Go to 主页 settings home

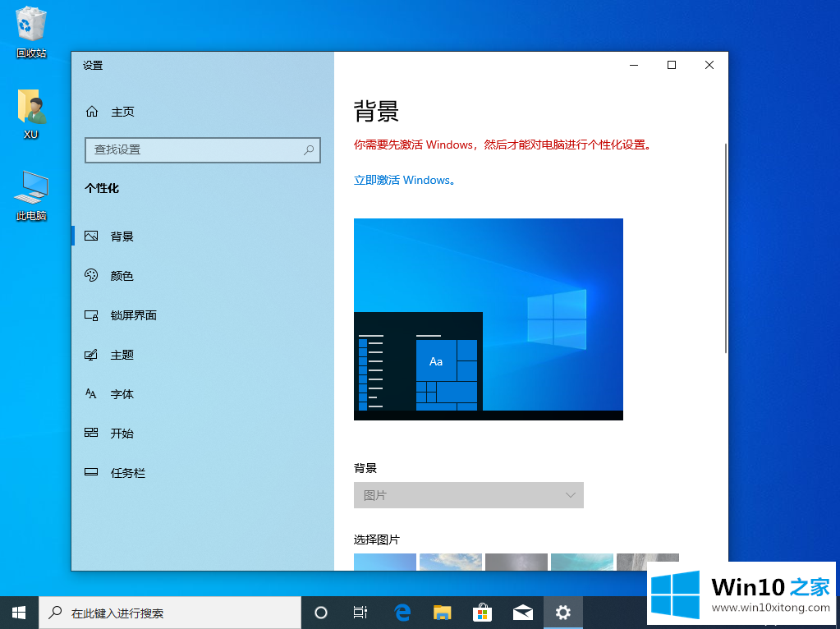coord(122,112)
